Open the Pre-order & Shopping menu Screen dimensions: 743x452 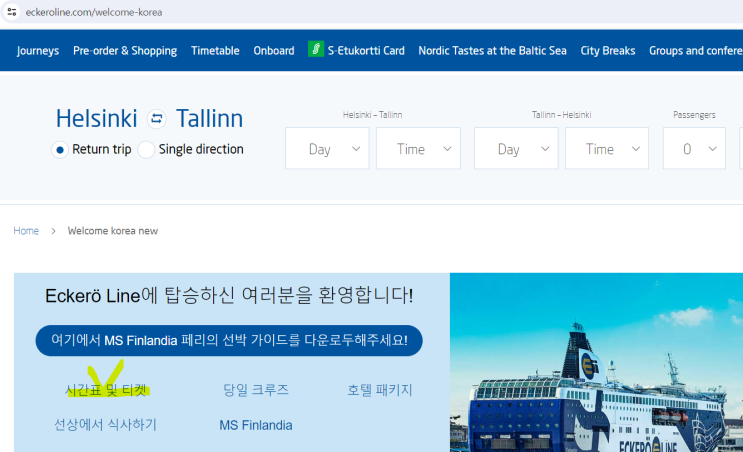click(125, 51)
